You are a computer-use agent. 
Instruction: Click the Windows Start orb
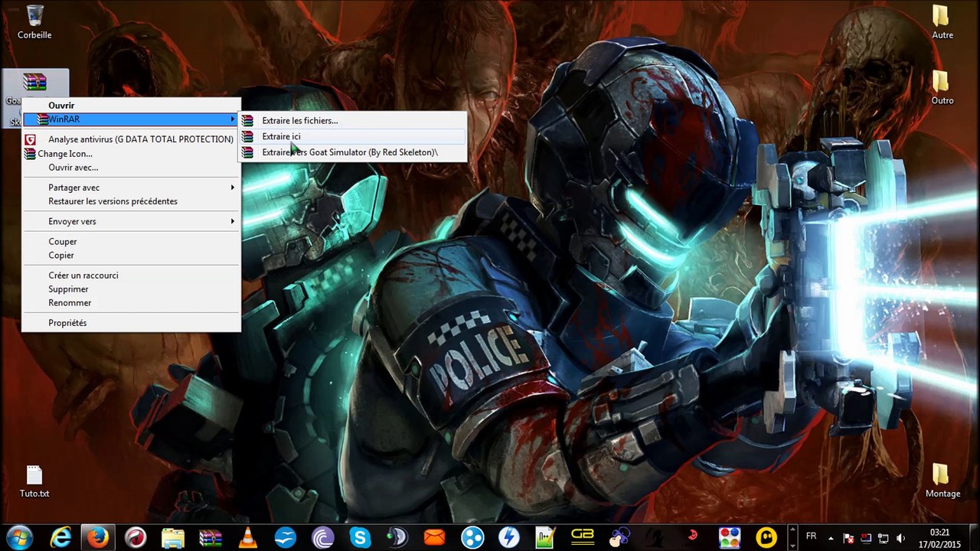click(x=19, y=537)
